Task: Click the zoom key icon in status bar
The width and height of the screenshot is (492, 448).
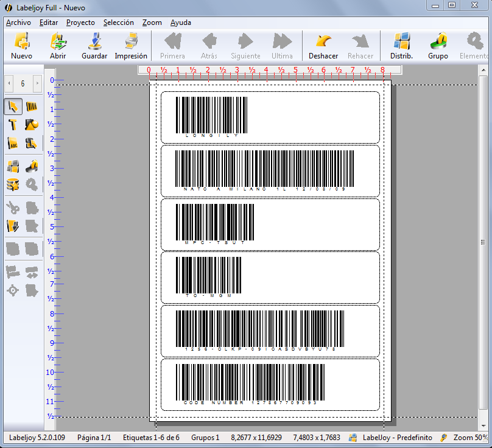Action: pyautogui.click(x=444, y=437)
